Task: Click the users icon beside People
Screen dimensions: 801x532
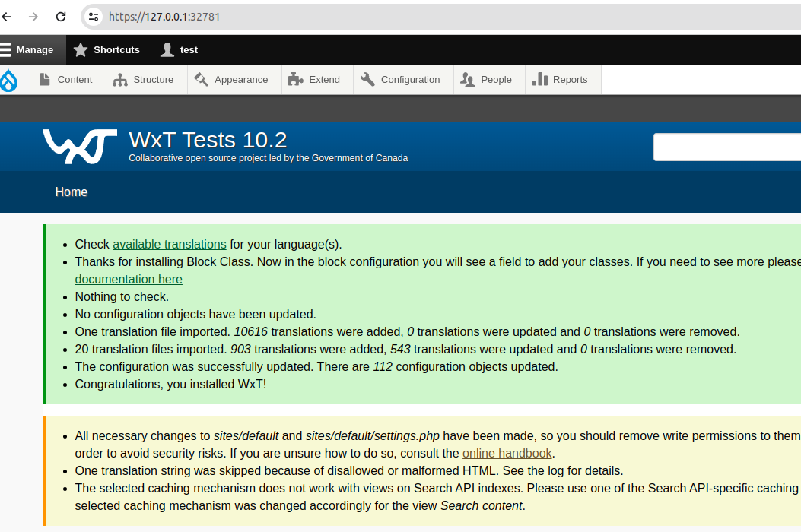Action: (468, 80)
